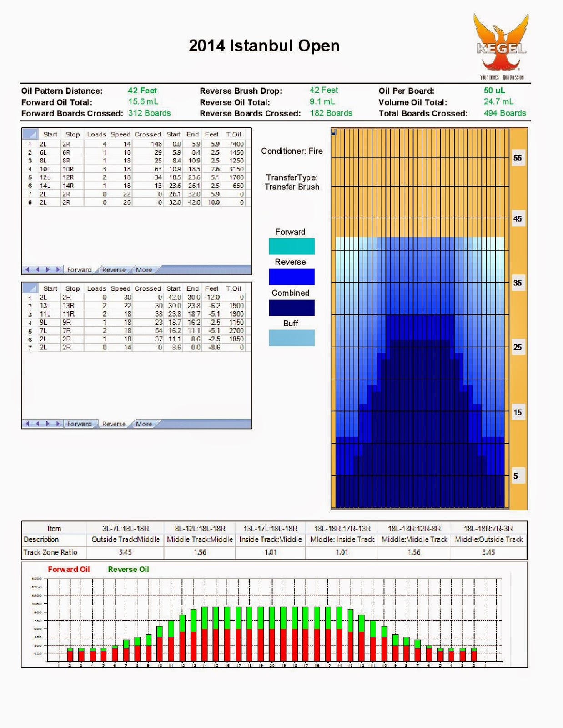The image size is (563, 728).
Task: Click the Loads column header in upper table
Action: pyautogui.click(x=96, y=134)
